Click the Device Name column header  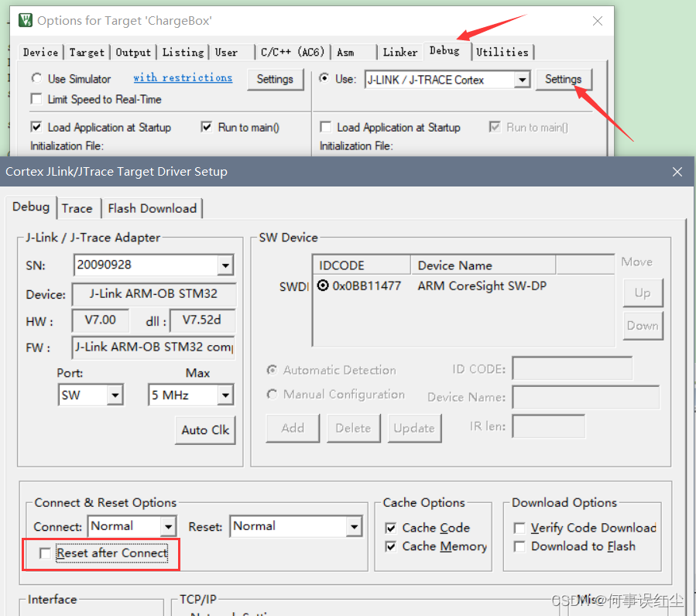pyautogui.click(x=483, y=265)
